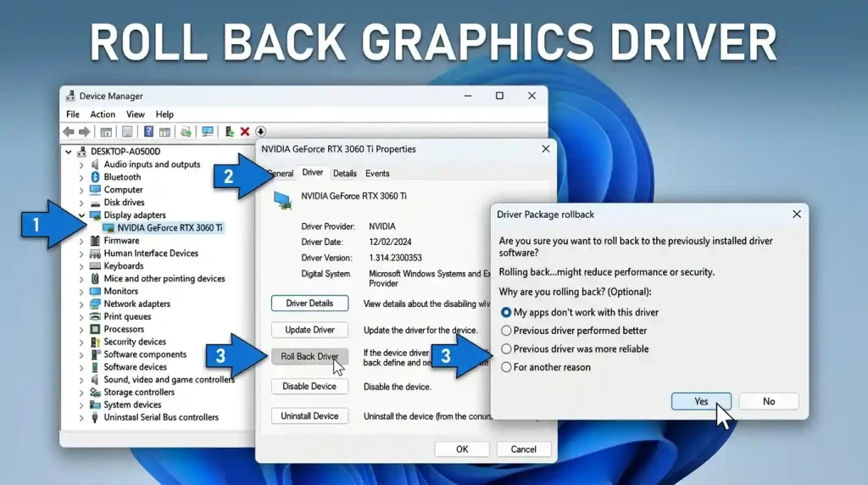Click the GPU icon in Properties dialog
Viewport: 868px width, 485px height.
[x=283, y=200]
